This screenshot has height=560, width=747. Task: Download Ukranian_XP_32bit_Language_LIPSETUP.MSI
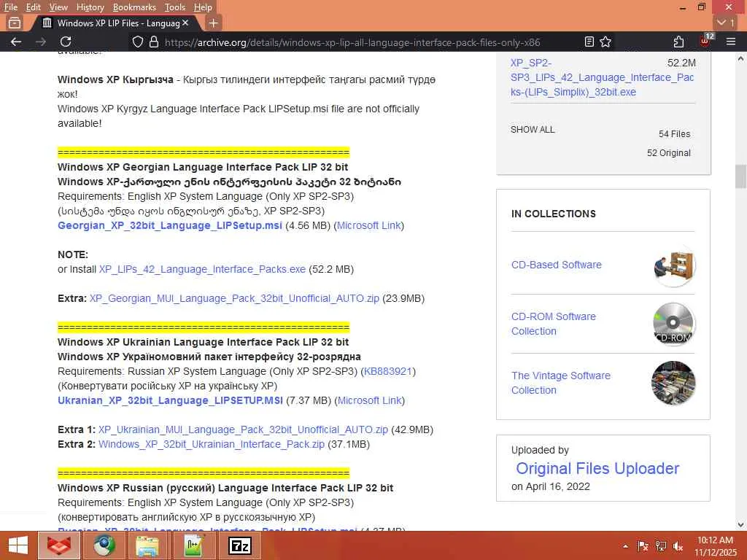point(170,400)
